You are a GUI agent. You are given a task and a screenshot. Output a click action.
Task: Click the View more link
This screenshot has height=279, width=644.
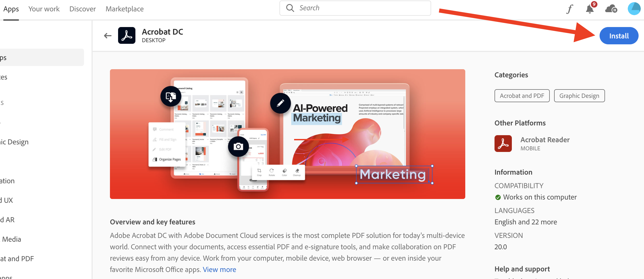(219, 270)
